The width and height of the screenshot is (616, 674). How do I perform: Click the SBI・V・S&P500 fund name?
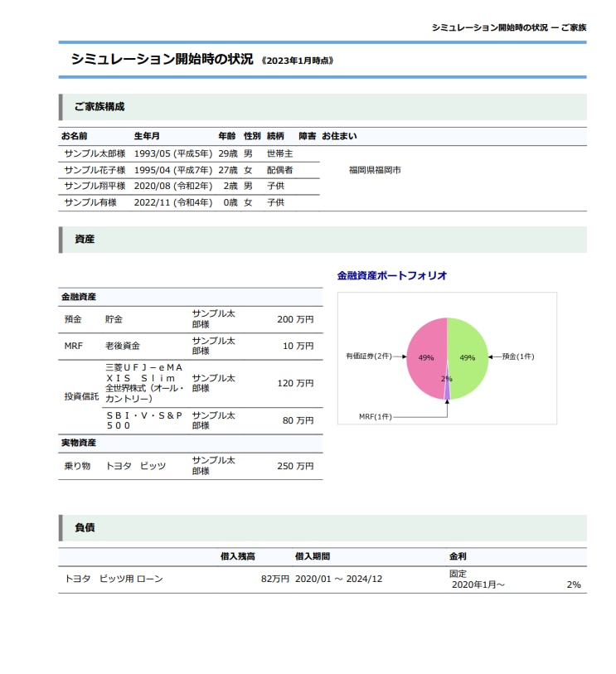click(144, 420)
